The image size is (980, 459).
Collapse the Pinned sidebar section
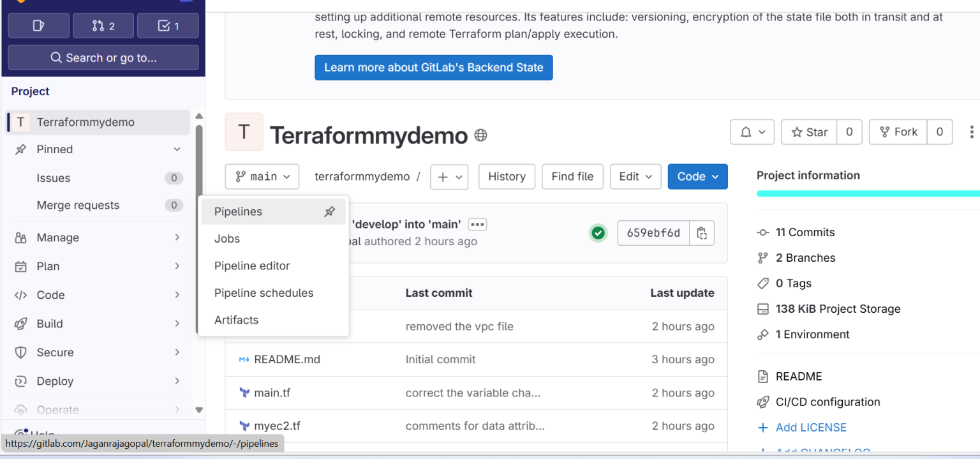[x=177, y=149]
